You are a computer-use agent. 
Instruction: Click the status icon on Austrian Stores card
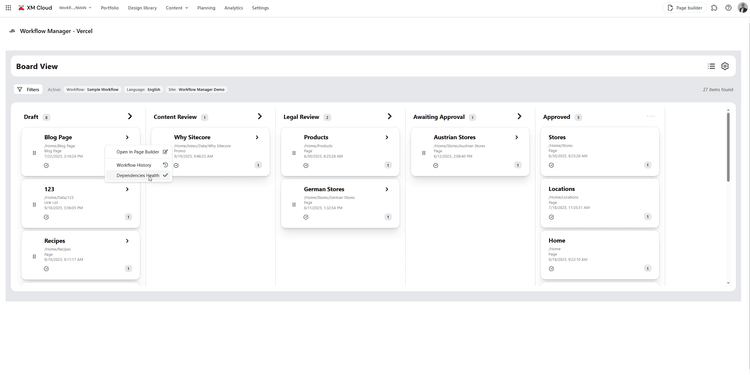click(436, 165)
